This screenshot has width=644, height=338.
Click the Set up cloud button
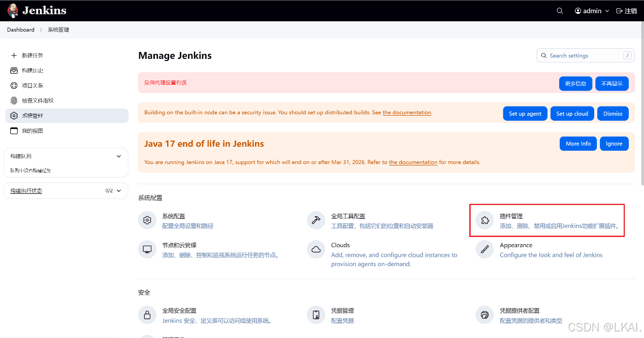(x=572, y=114)
